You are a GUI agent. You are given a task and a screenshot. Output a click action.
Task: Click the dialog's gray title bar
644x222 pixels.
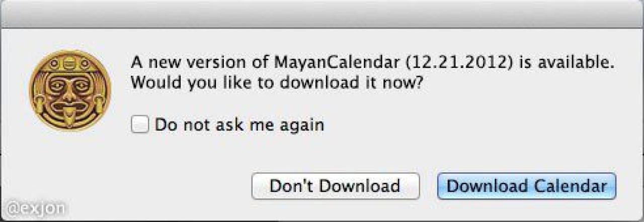[322, 15]
